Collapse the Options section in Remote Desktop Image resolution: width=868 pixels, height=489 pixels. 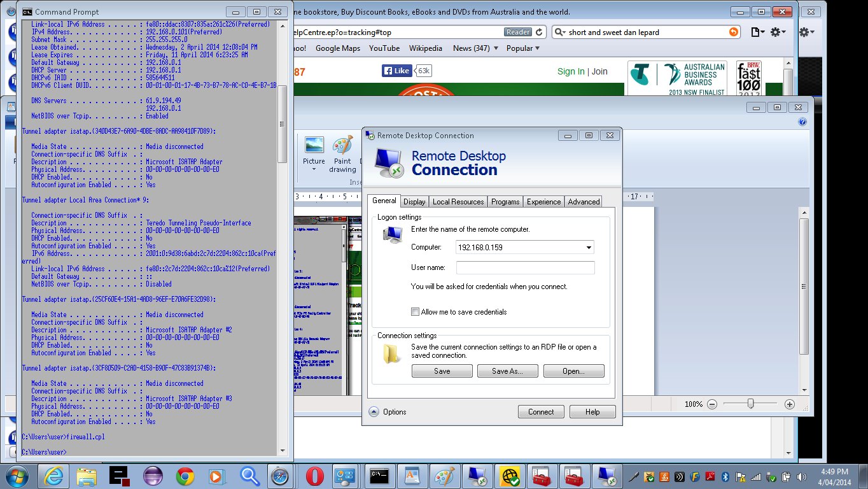click(374, 412)
